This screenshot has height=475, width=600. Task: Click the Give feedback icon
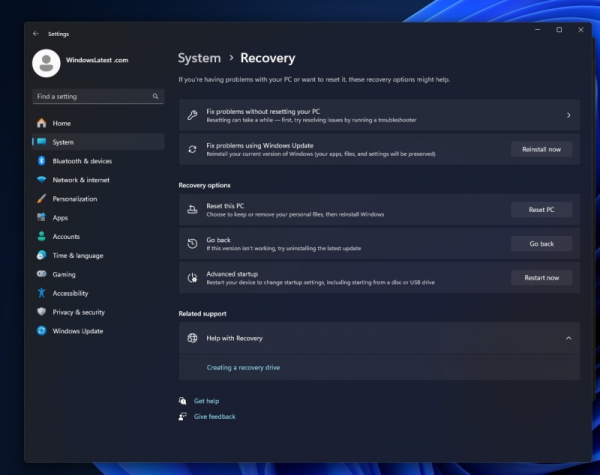183,416
